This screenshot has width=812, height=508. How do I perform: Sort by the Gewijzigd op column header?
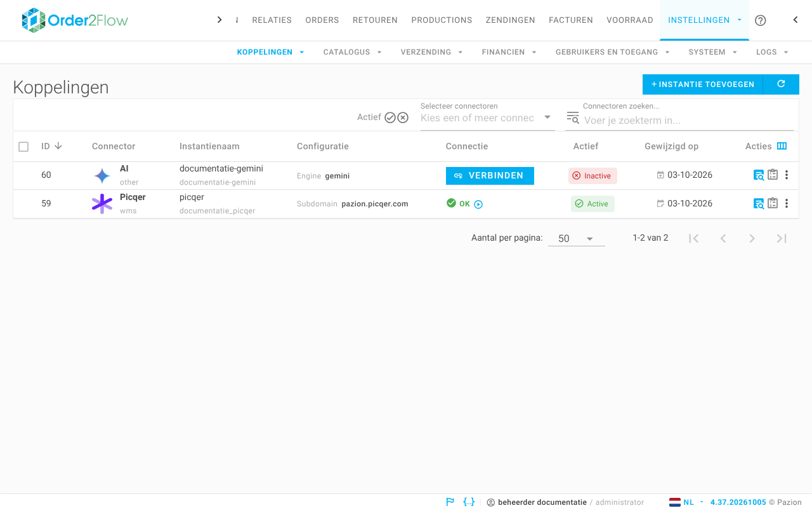(671, 146)
